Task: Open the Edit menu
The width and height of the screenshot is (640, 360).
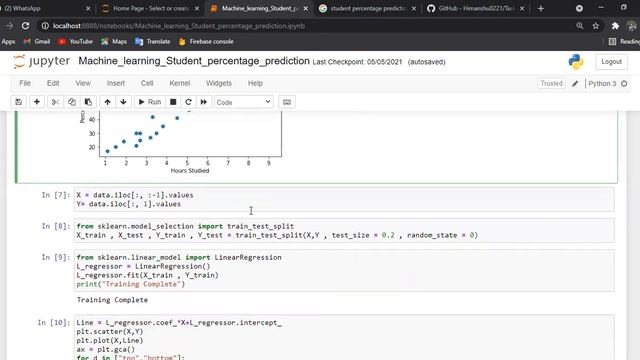Action: (x=53, y=83)
